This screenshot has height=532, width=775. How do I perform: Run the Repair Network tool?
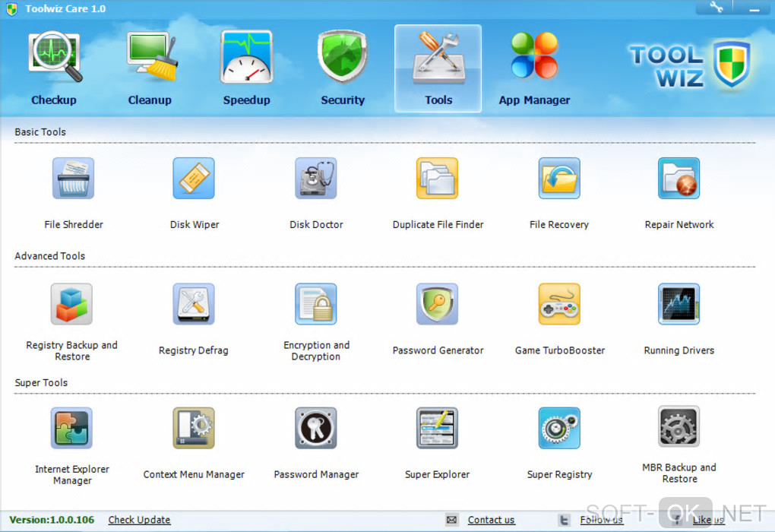679,179
